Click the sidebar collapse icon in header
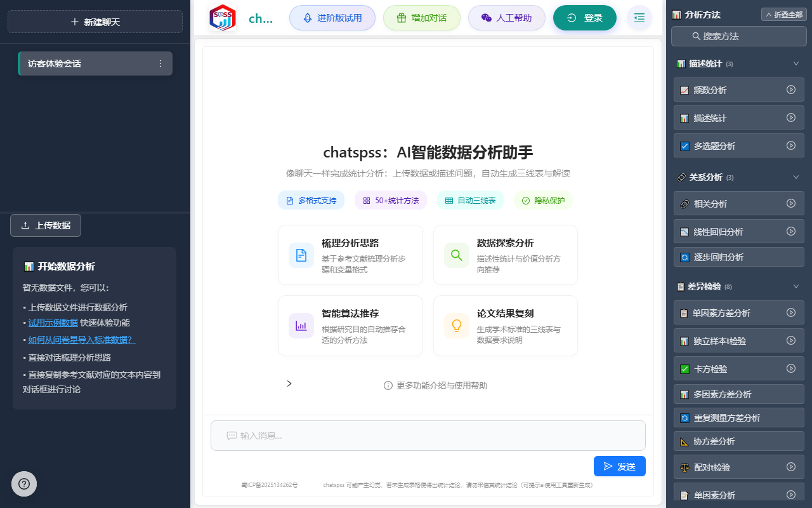Screen dimensions: 812x508 pyautogui.click(x=639, y=18)
